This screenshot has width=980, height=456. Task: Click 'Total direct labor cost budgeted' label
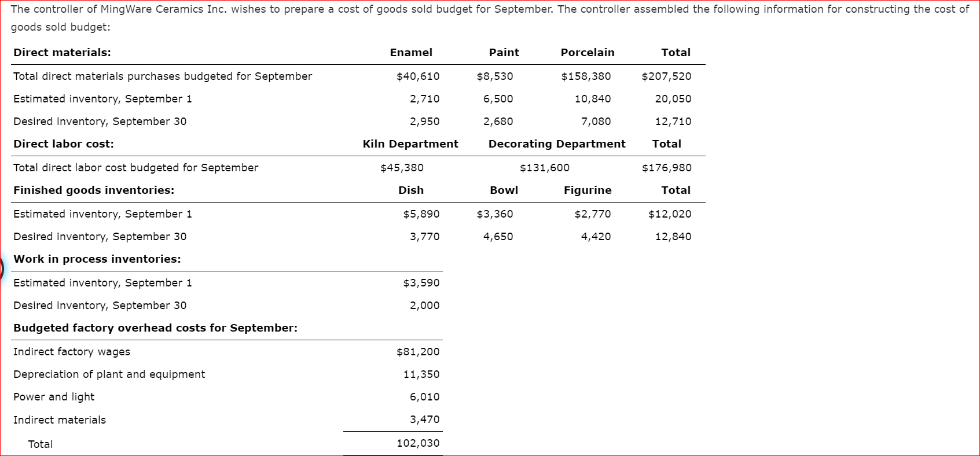[136, 168]
